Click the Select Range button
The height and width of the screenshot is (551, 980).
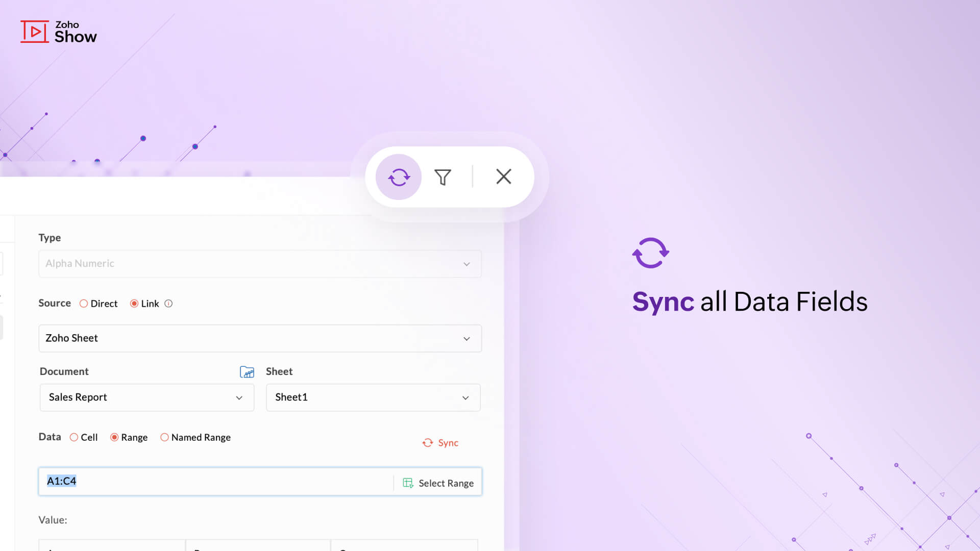pyautogui.click(x=437, y=482)
